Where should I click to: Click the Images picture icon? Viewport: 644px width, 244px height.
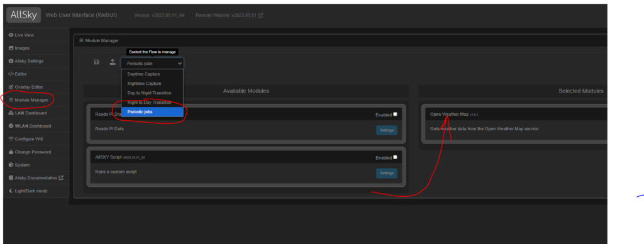[11, 48]
